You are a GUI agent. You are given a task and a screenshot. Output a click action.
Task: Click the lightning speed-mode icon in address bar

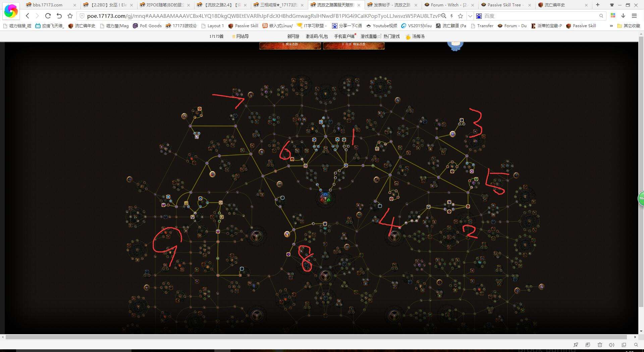(x=452, y=16)
